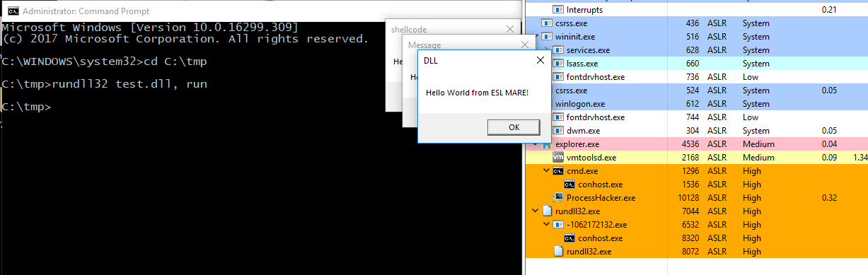
Task: Click PID 660 of lsass.exe
Action: pos(693,64)
